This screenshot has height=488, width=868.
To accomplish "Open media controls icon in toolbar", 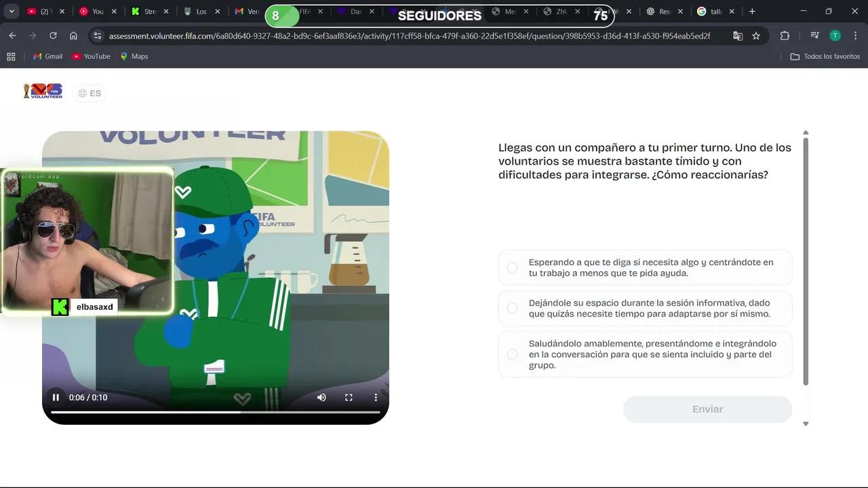I will pyautogui.click(x=814, y=36).
